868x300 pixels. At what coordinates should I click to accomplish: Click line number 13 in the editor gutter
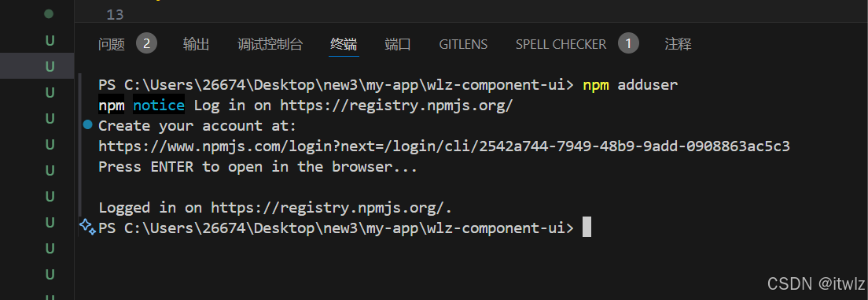(115, 15)
